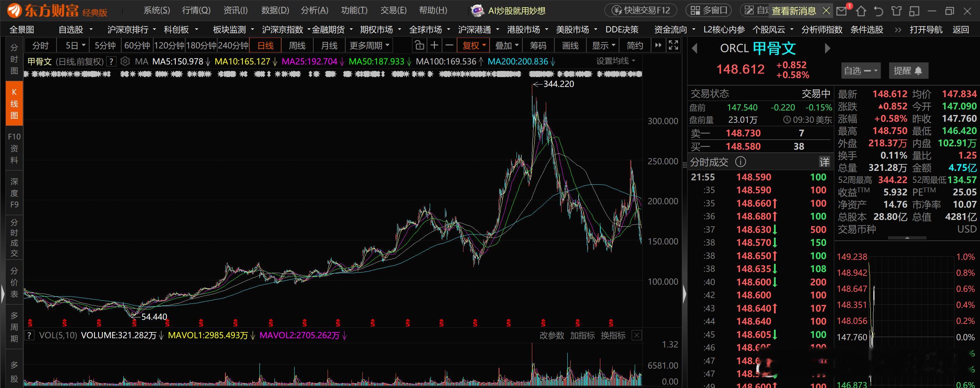Image resolution: width=980 pixels, height=388 pixels.
Task: Open the 自选 add-to-watchlist dropdown
Action: (x=860, y=71)
